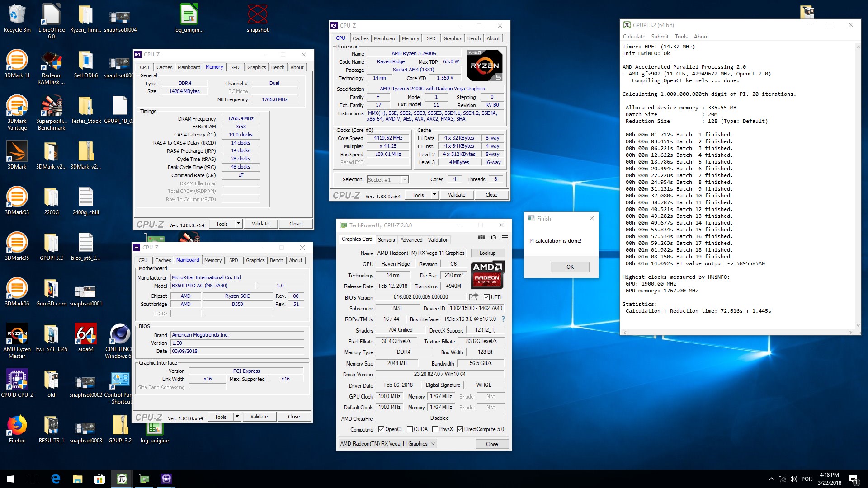Open SetLODb6 desktop icon
This screenshot has width=868, height=488.
(x=85, y=64)
